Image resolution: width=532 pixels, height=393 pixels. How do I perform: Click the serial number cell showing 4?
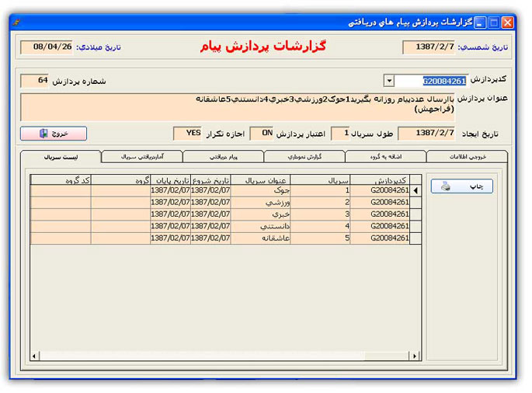pos(320,226)
